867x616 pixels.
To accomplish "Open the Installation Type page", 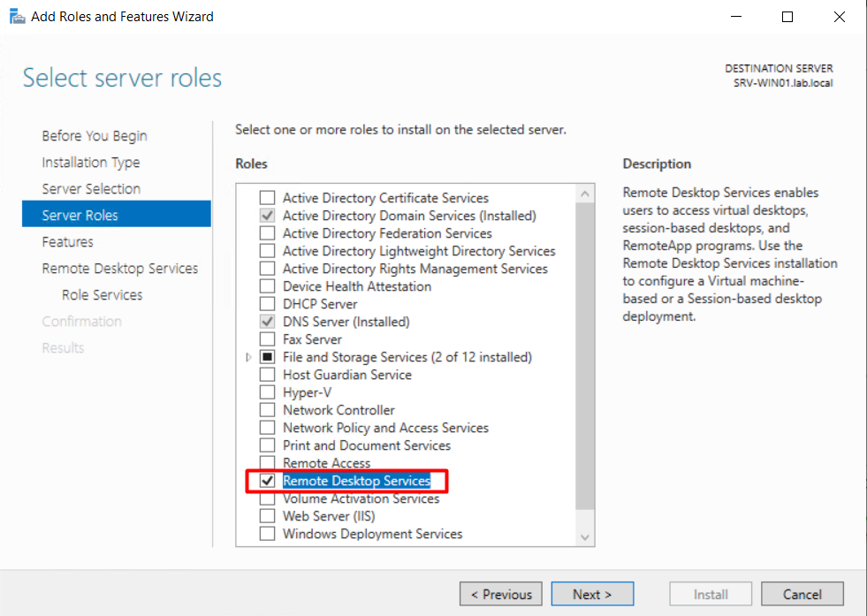I will click(91, 163).
